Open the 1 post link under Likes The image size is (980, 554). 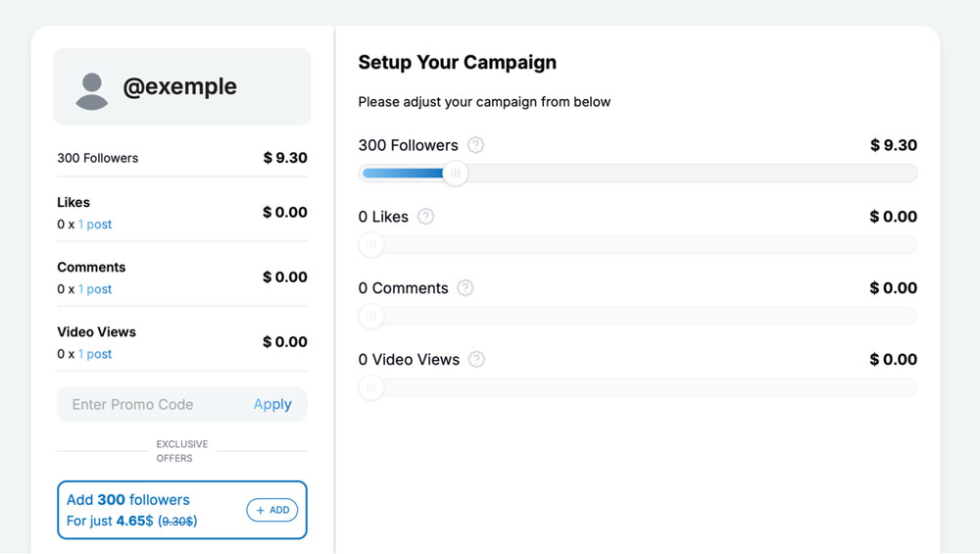click(95, 225)
